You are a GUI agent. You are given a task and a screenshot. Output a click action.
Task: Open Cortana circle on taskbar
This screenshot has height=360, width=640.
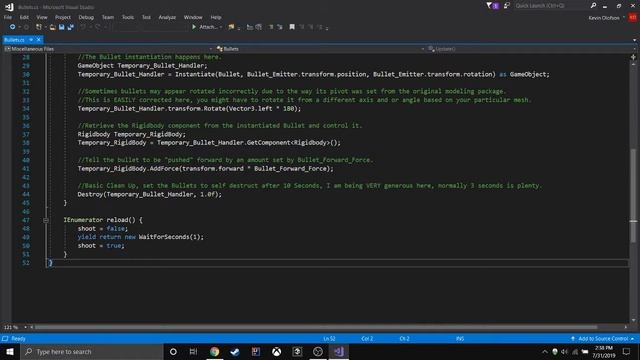click(173, 351)
